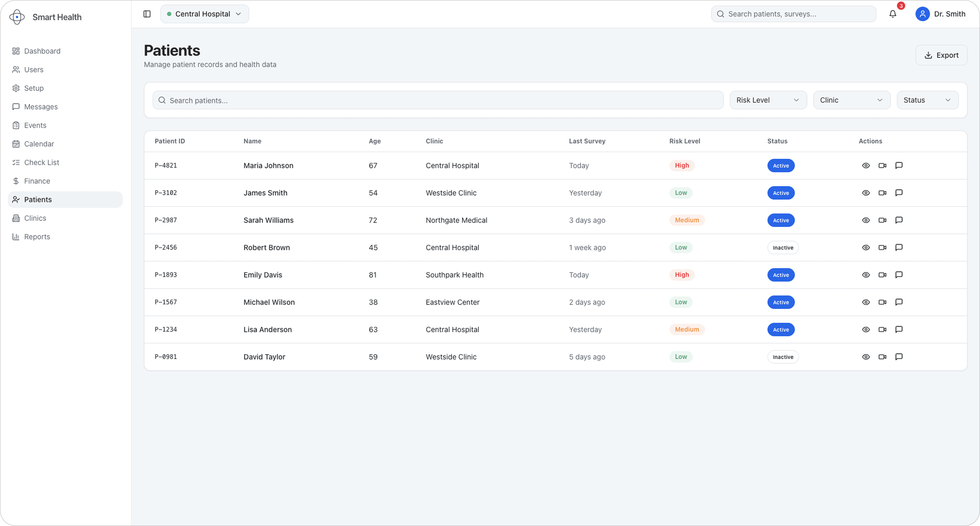This screenshot has width=980, height=526.
Task: Start video call with Lisa Anderson
Action: pos(882,330)
